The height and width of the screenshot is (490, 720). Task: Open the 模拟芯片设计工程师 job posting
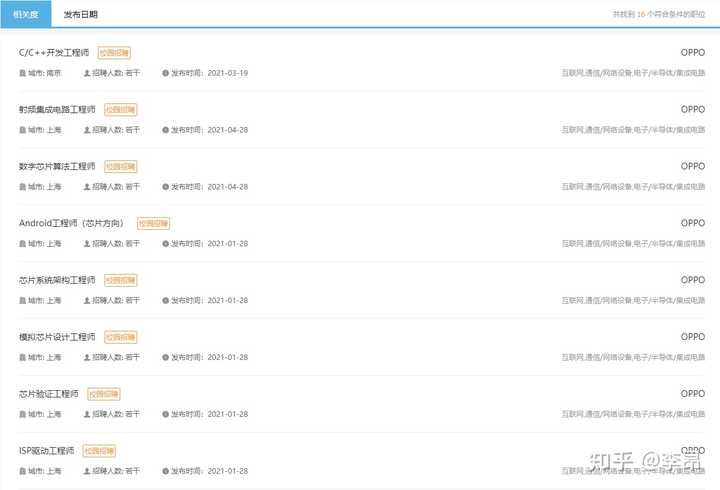[57, 337]
